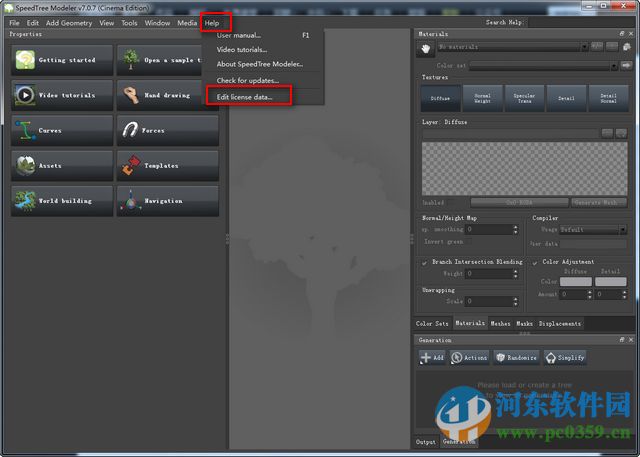Choose User manual from Help menu
640x457 pixels.
(239, 35)
